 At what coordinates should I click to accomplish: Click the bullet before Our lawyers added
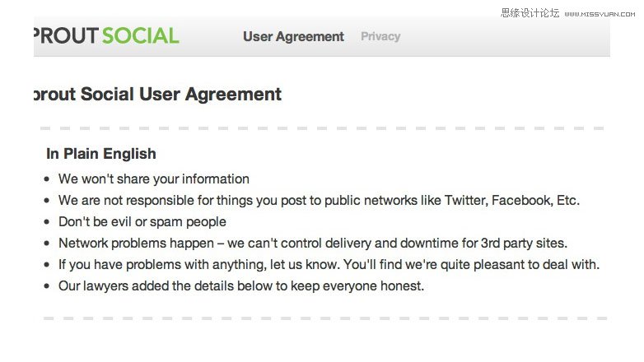click(x=47, y=285)
